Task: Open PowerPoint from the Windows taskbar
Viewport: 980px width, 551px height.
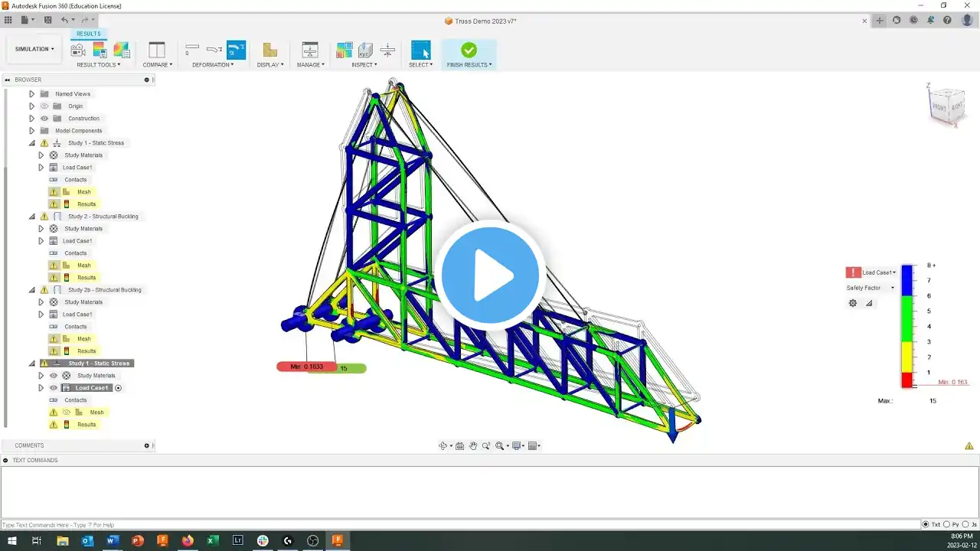Action: pyautogui.click(x=138, y=541)
